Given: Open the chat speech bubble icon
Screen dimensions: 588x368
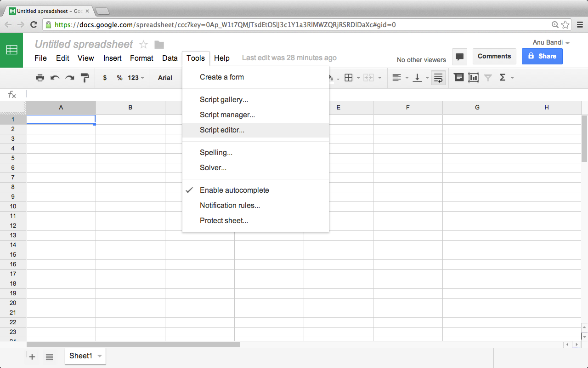Looking at the screenshot, I should click(x=459, y=57).
